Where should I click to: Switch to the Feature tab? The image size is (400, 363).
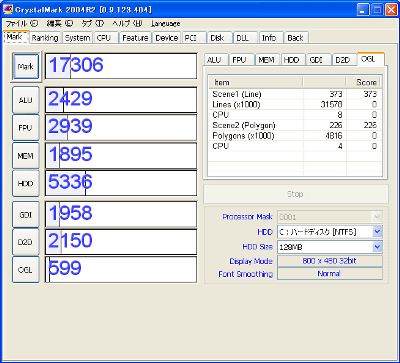coord(135,38)
